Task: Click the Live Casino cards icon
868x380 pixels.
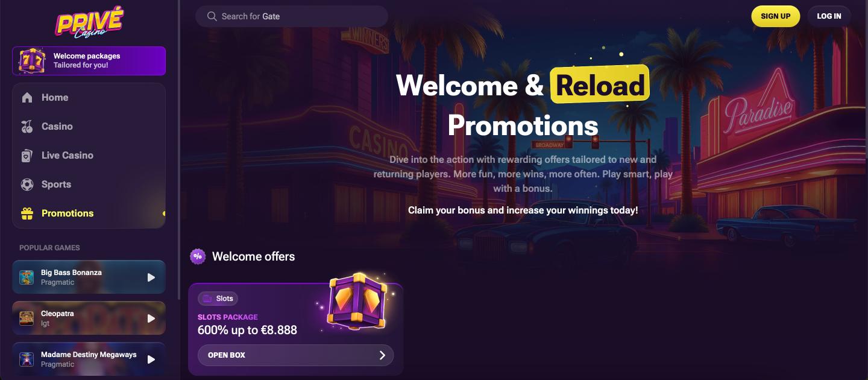Action: point(27,156)
